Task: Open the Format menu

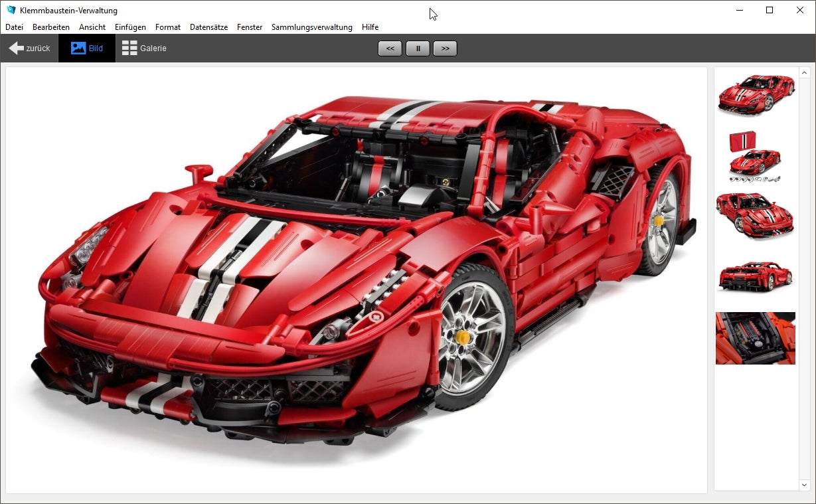Action: pyautogui.click(x=168, y=27)
